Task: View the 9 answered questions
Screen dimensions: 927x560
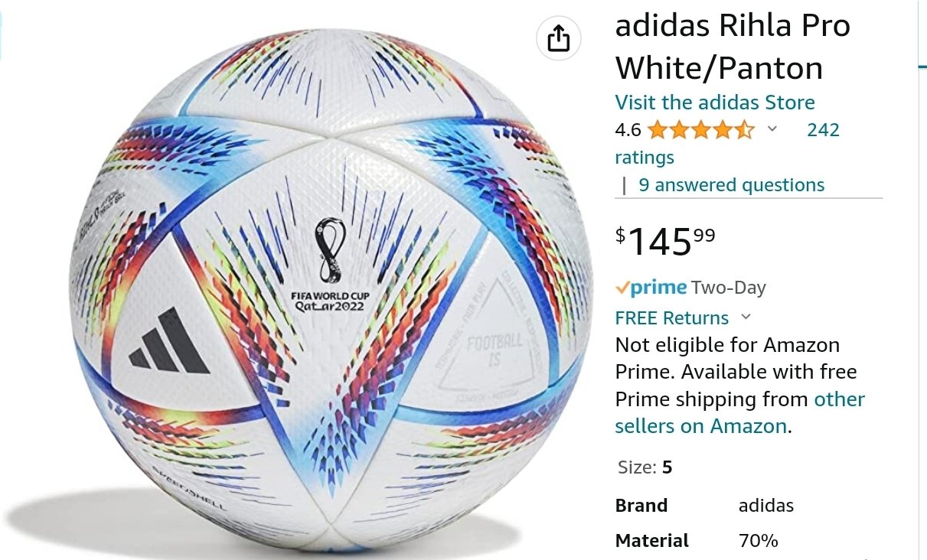Action: pos(732,185)
